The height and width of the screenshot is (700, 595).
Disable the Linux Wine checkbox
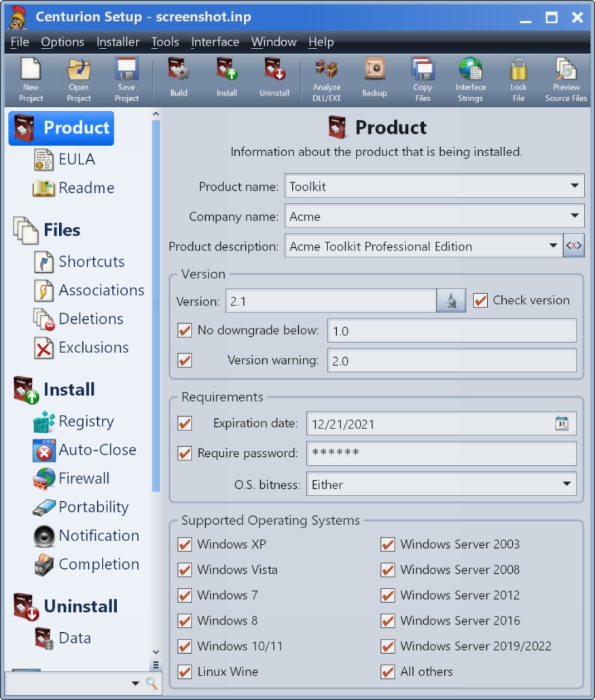[185, 671]
